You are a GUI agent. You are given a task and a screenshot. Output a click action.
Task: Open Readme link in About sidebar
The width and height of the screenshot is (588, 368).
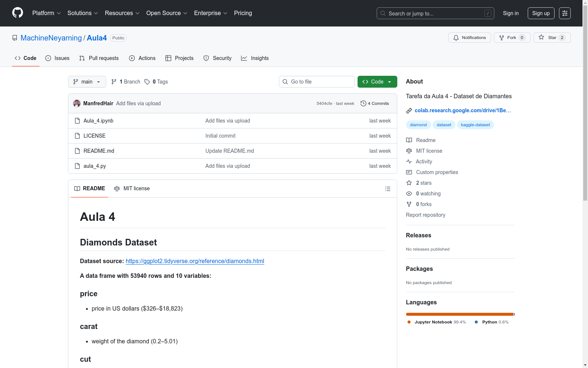[421, 140]
